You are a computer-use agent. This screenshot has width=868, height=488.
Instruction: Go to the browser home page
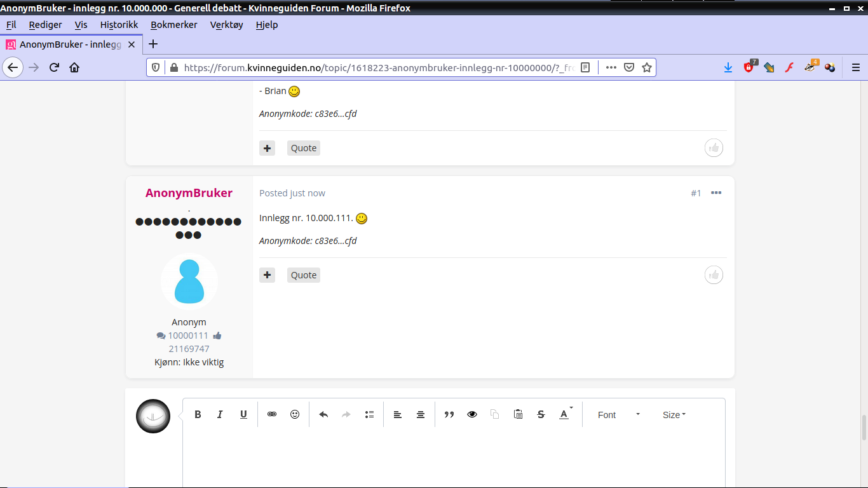[x=74, y=67]
